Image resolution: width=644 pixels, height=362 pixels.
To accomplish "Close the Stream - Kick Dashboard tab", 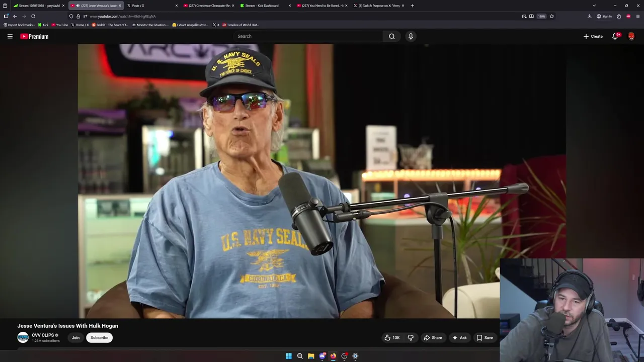I will [289, 6].
